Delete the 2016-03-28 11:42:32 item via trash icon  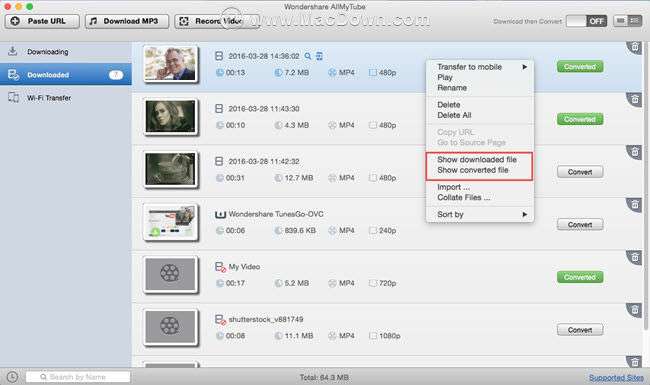[x=635, y=152]
